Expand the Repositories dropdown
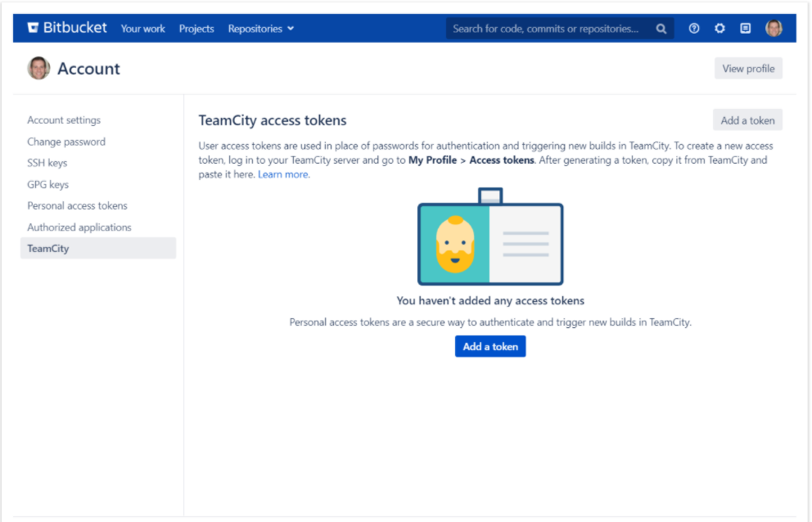812x522 pixels. (x=261, y=29)
